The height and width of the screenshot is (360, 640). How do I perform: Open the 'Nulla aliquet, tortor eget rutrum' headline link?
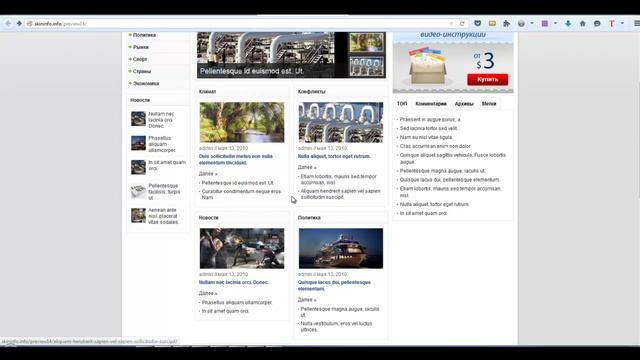pyautogui.click(x=334, y=156)
